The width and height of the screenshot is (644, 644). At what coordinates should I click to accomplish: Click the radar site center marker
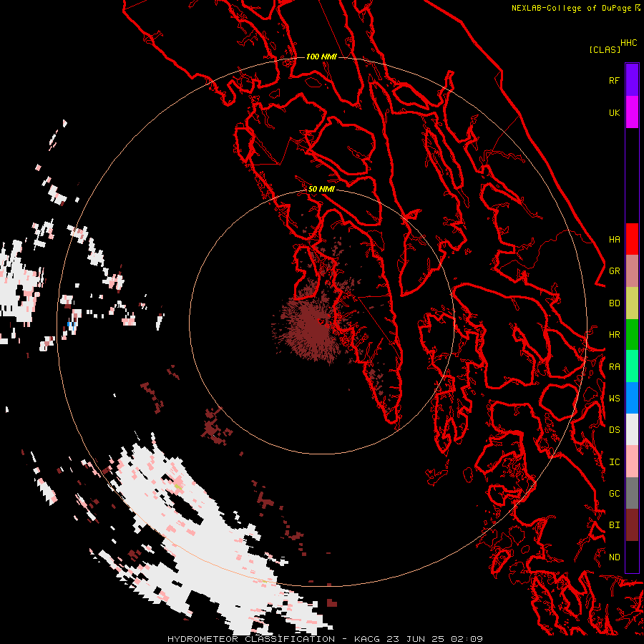[322, 321]
